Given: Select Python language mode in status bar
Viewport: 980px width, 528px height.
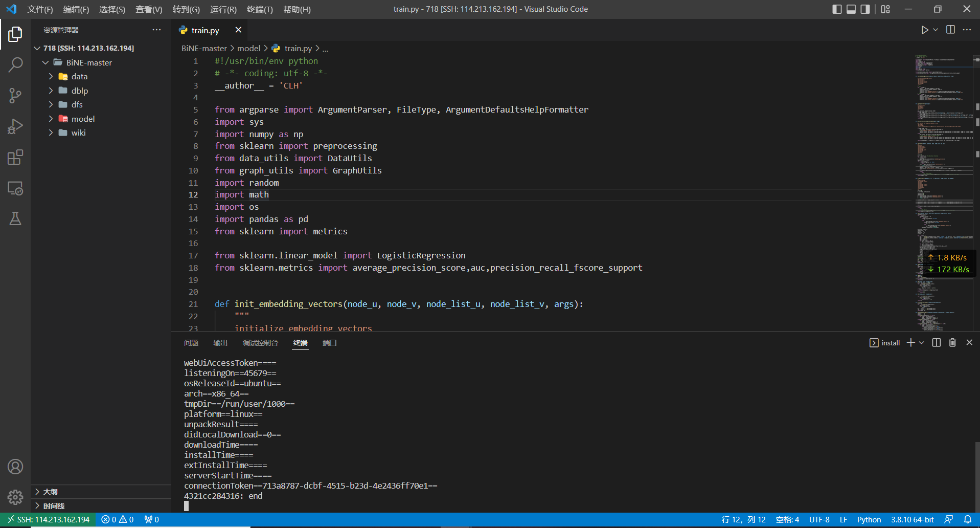Looking at the screenshot, I should coord(869,520).
